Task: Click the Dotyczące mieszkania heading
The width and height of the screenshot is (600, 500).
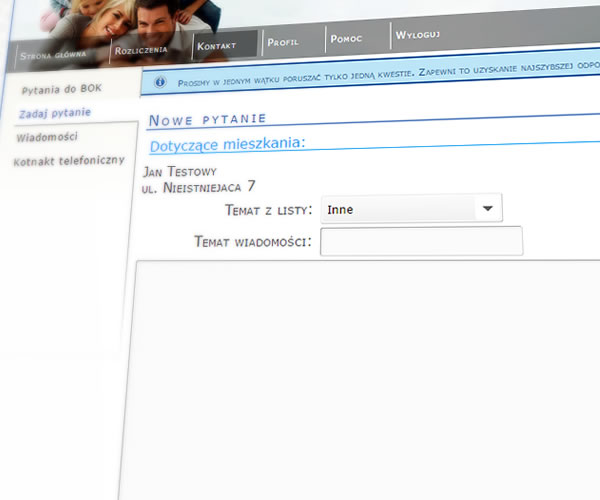Action: (x=227, y=144)
